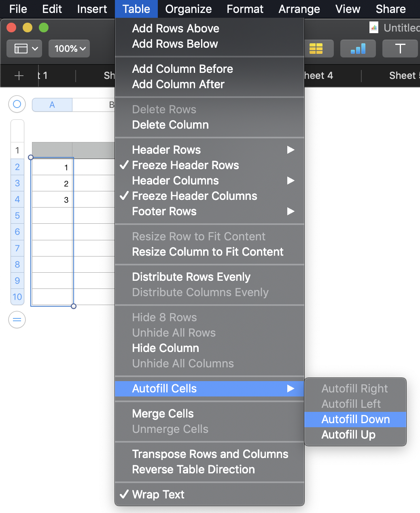Toggle Freeze Header Columns option
Image resolution: width=420 pixels, height=513 pixels.
coord(194,196)
